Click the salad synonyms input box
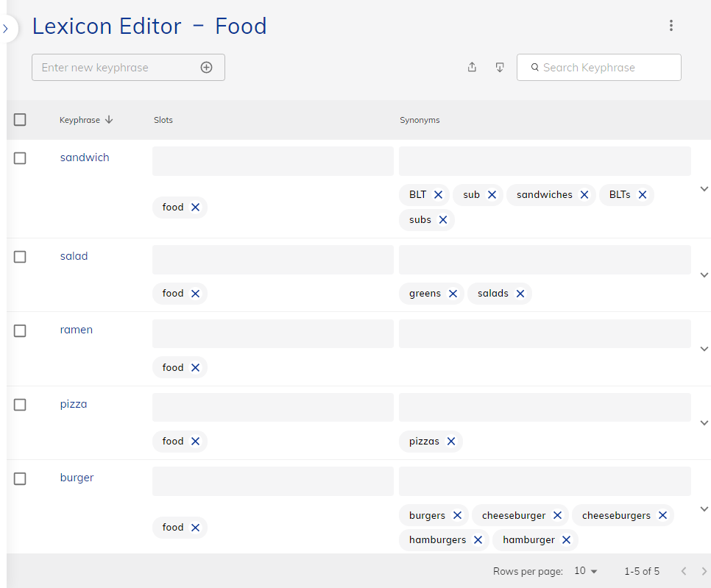The height and width of the screenshot is (588, 711). pyautogui.click(x=545, y=259)
